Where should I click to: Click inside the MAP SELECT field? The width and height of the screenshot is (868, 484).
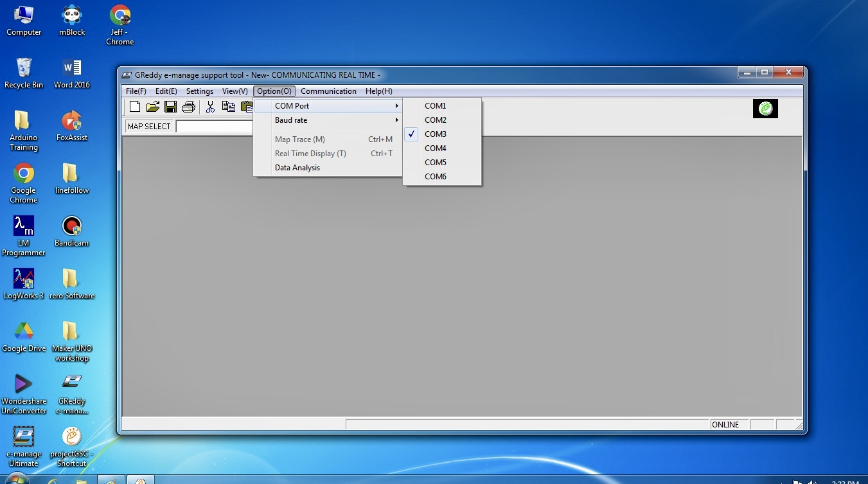pos(215,127)
